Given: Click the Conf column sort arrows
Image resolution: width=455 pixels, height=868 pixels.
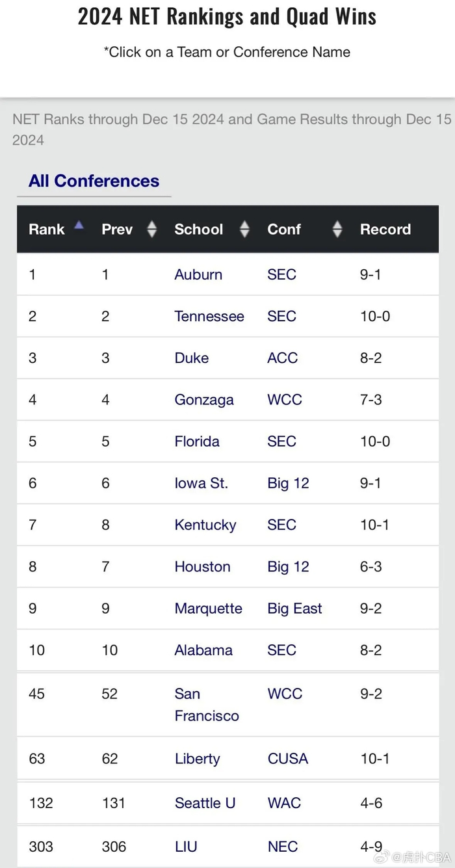Looking at the screenshot, I should (337, 229).
